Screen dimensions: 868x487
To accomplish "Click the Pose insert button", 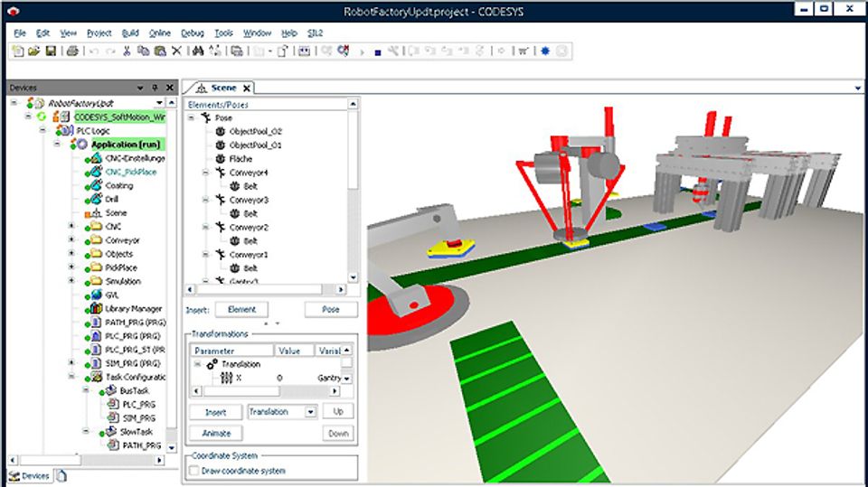I will pos(331,309).
